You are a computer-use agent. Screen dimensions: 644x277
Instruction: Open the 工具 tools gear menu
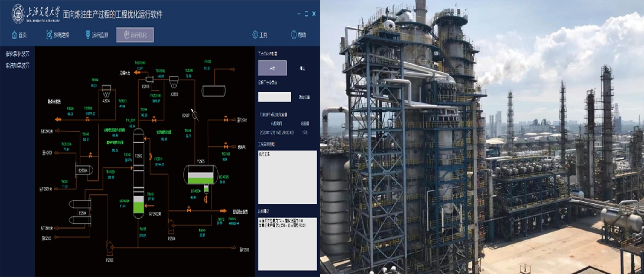click(x=260, y=35)
